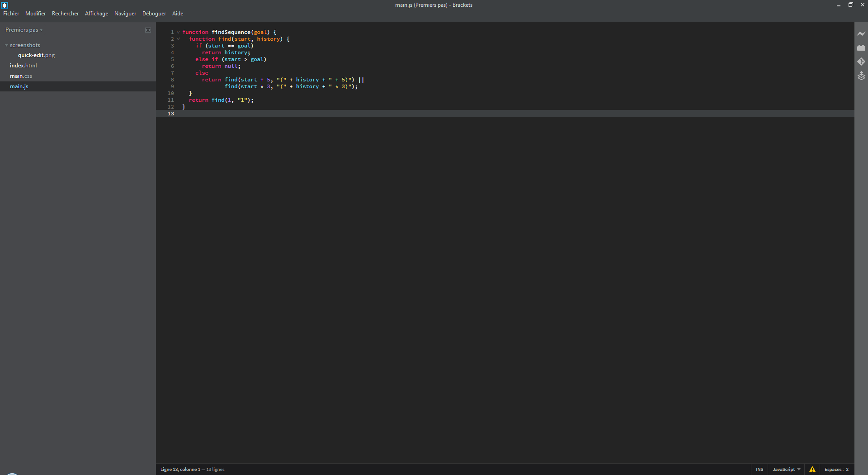Close the Brackets window

tap(862, 5)
